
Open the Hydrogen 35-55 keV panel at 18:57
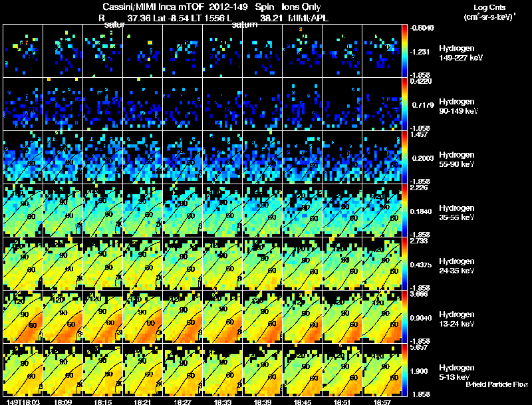pos(382,210)
